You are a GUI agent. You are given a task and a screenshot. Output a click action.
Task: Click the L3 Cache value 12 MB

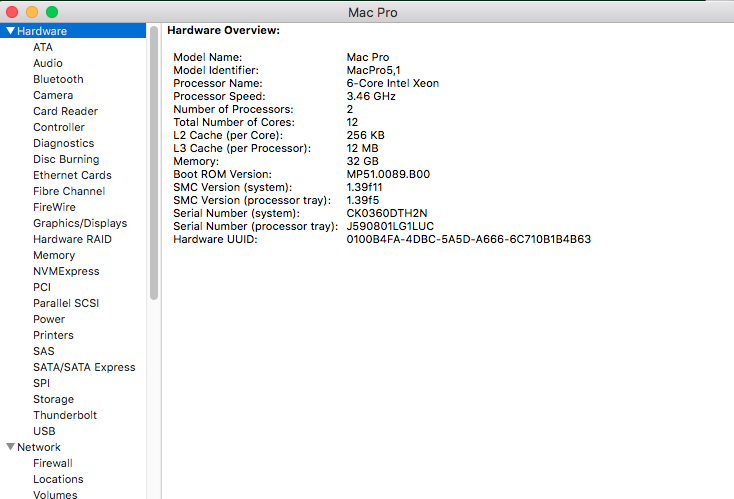click(362, 148)
